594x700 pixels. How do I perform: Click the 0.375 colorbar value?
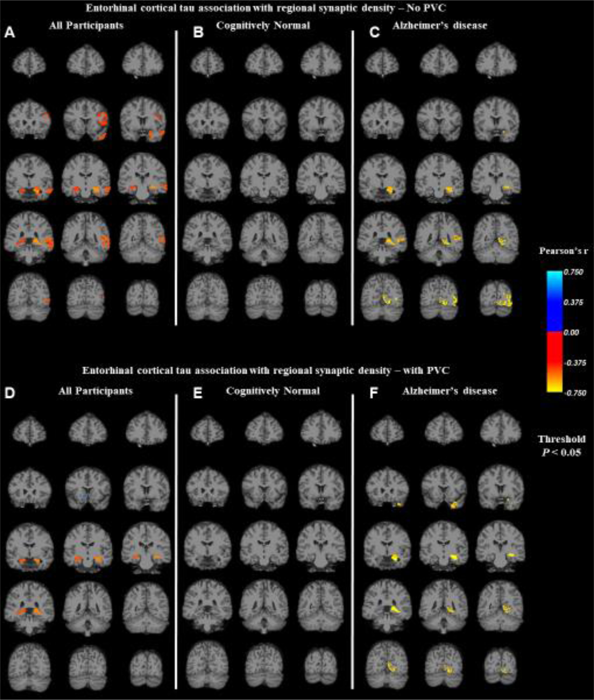(573, 302)
